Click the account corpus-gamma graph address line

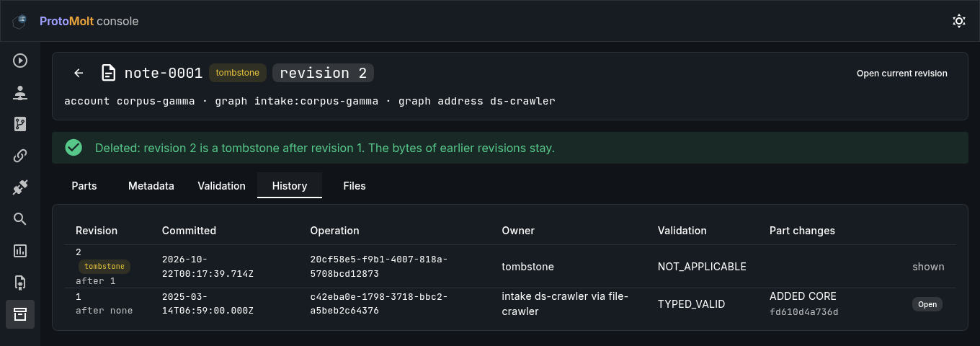310,102
